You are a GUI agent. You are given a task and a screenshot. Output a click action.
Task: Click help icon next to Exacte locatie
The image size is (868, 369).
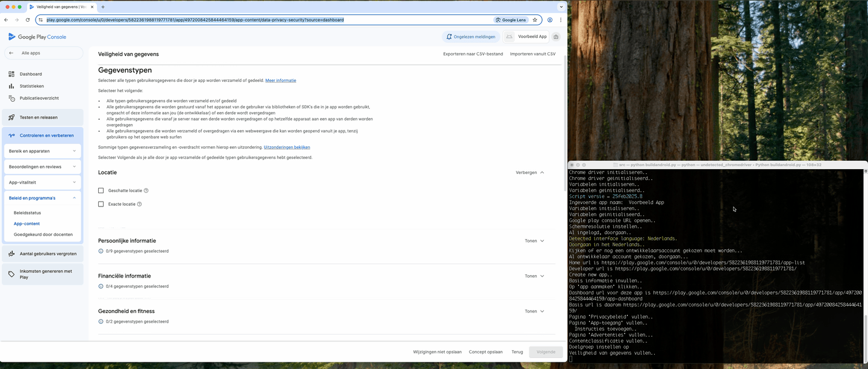tap(139, 204)
